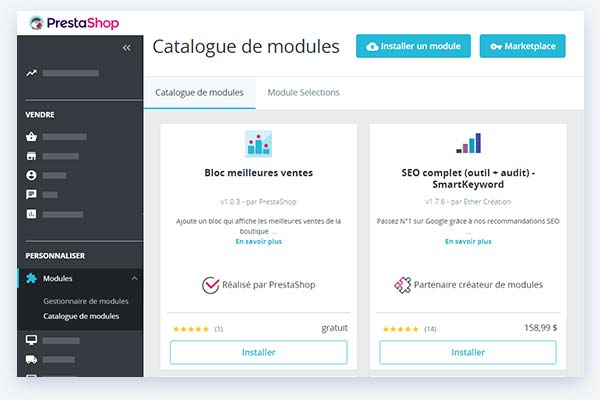Open the customer service chat icon
Image resolution: width=600 pixels, height=400 pixels.
(31, 194)
